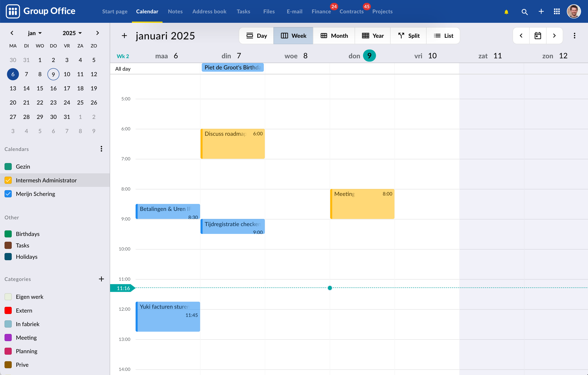
Task: Open the Calendars three-dot menu
Action: (101, 149)
